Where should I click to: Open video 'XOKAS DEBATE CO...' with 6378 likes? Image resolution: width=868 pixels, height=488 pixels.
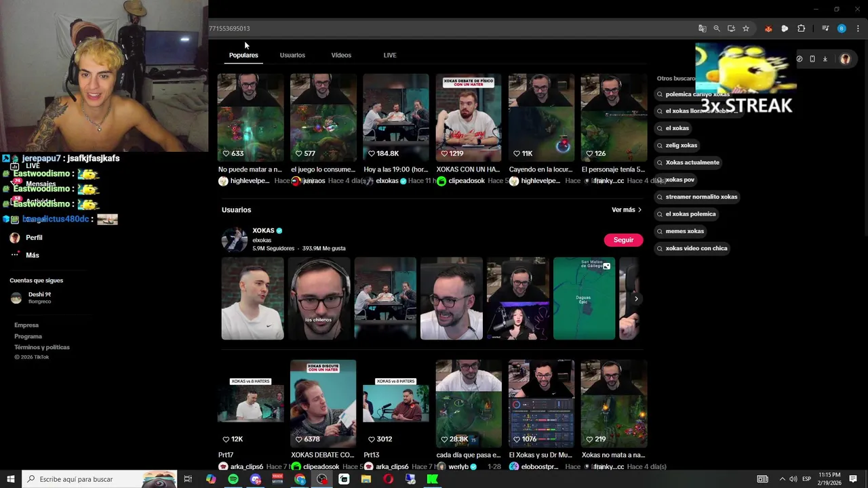[x=323, y=403]
